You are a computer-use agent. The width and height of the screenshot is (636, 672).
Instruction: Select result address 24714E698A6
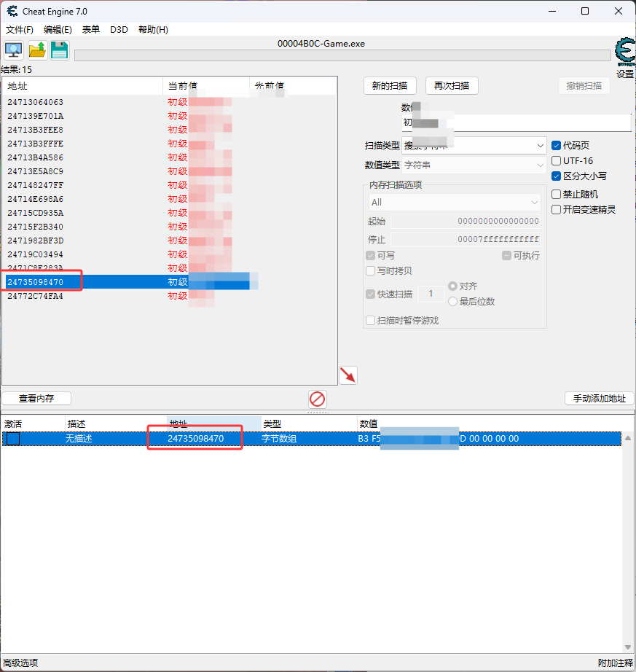tap(35, 199)
